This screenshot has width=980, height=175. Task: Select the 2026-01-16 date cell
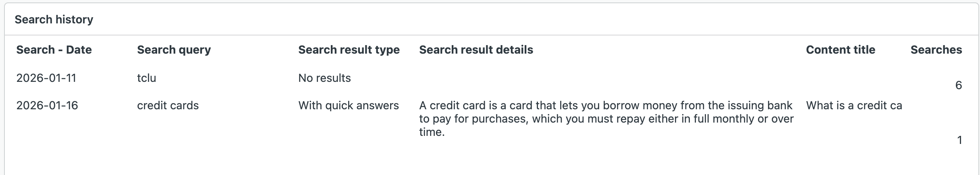point(47,105)
